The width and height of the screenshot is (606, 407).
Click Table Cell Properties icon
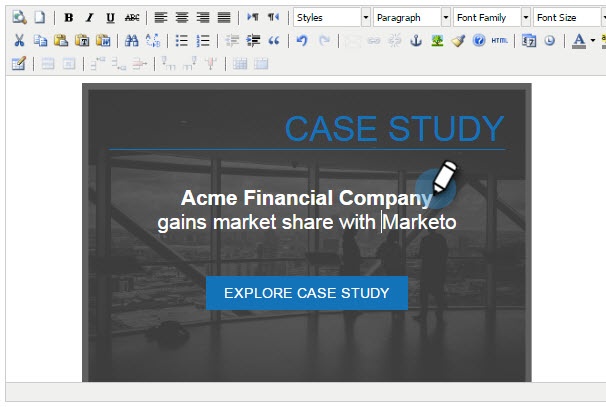(69, 63)
